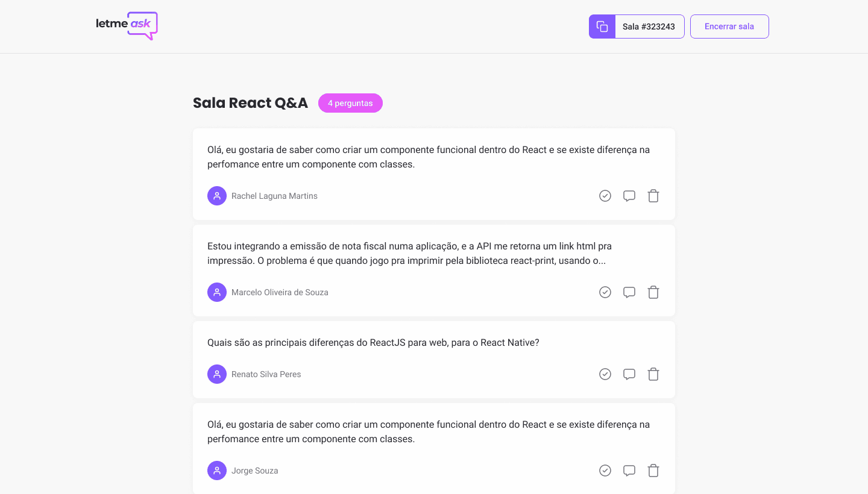The height and width of the screenshot is (494, 868).
Task: Highlight Marcelo Oliveira de Souza's question
Action: click(629, 292)
